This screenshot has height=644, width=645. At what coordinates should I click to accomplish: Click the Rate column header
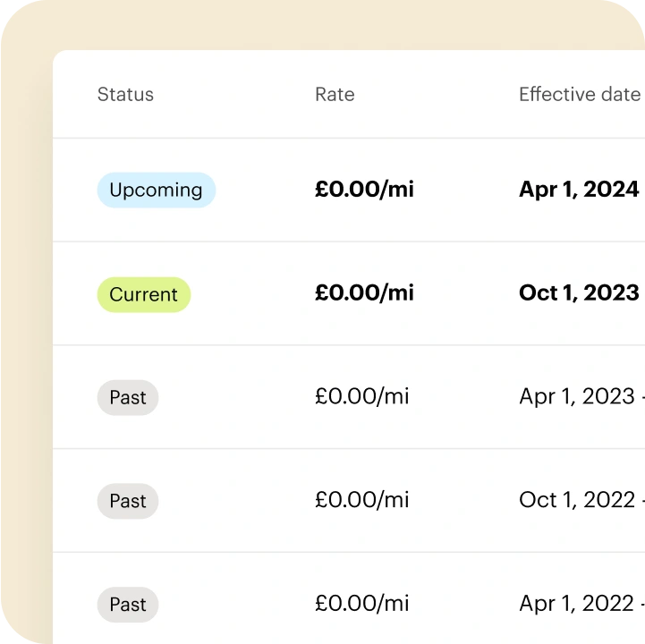(335, 95)
